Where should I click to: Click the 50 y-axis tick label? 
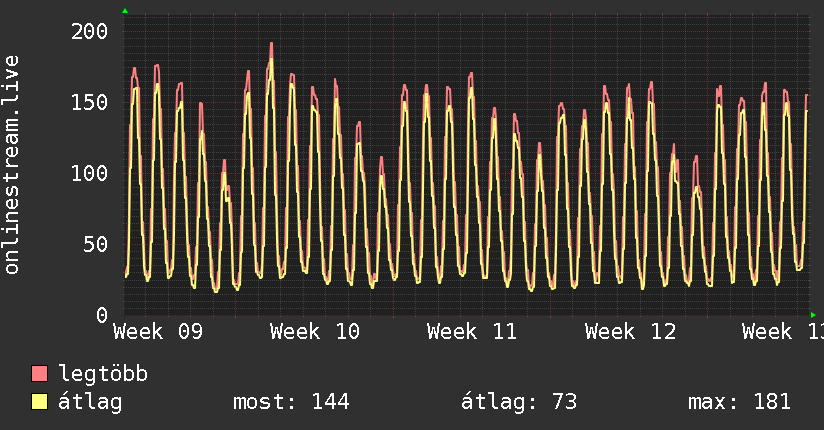96,244
